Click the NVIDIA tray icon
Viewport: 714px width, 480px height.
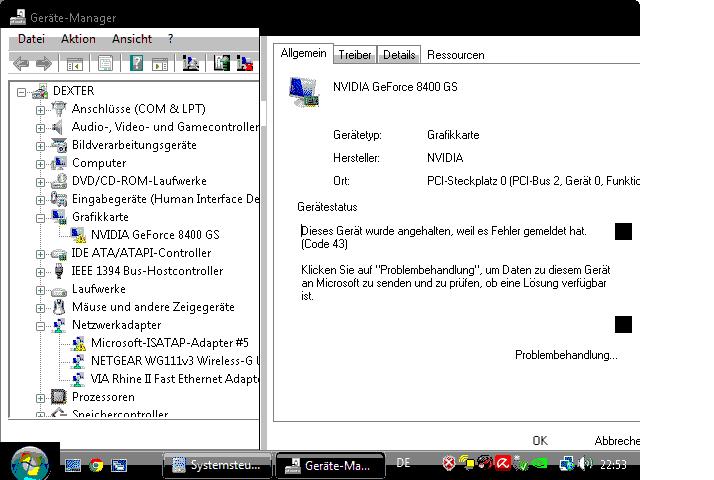[x=539, y=464]
